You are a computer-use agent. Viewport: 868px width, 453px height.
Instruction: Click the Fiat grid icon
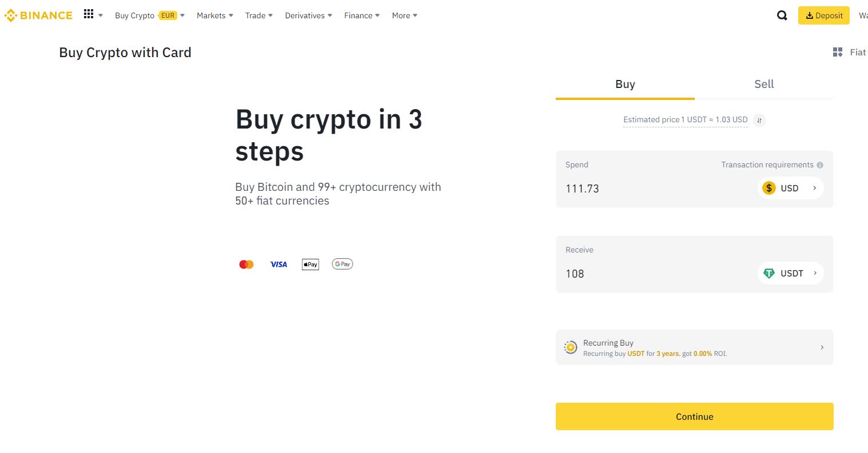point(838,53)
